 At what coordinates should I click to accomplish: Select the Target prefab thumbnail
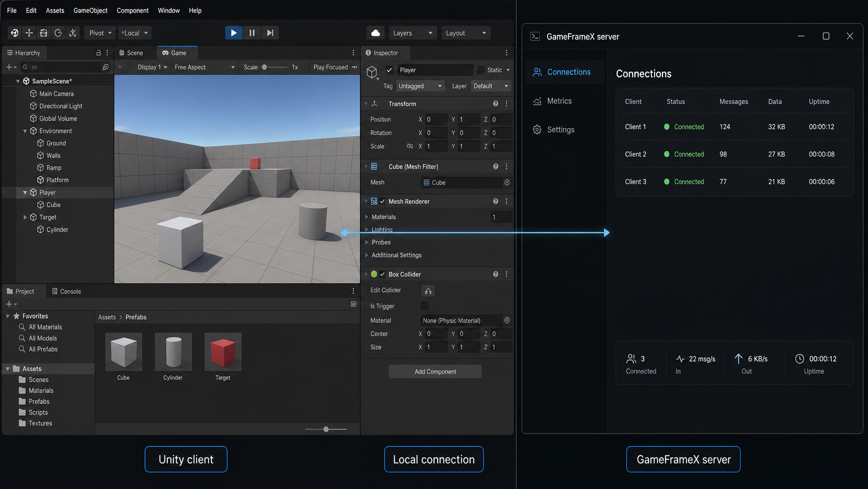click(223, 352)
